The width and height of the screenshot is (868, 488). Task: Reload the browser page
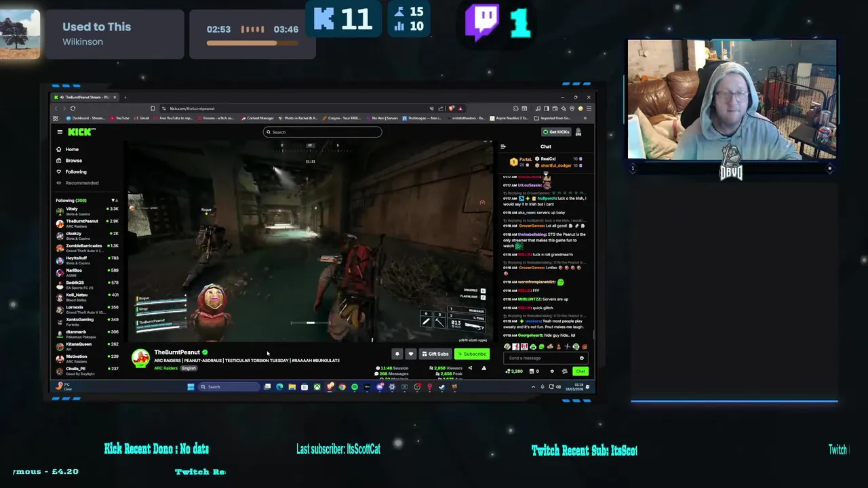(73, 108)
